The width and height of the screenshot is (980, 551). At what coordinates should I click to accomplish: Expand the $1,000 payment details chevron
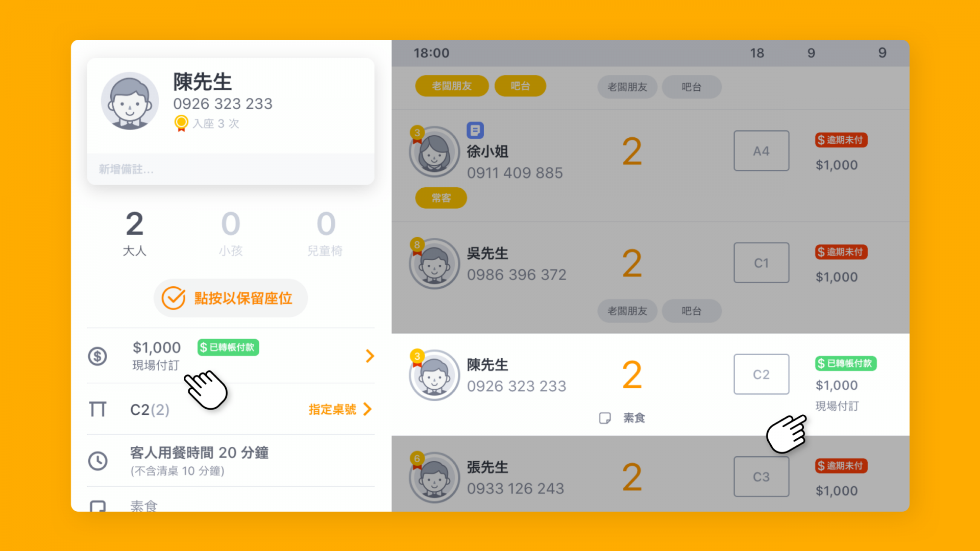[x=370, y=356]
